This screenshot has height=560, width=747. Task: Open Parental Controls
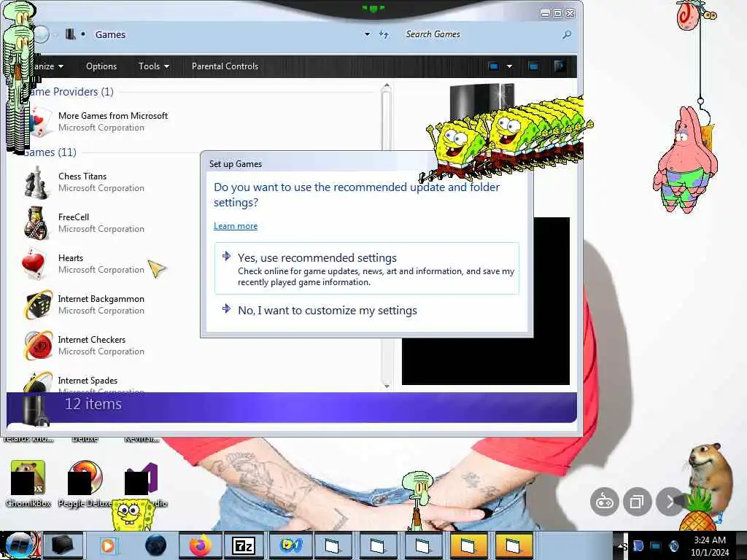click(x=225, y=66)
